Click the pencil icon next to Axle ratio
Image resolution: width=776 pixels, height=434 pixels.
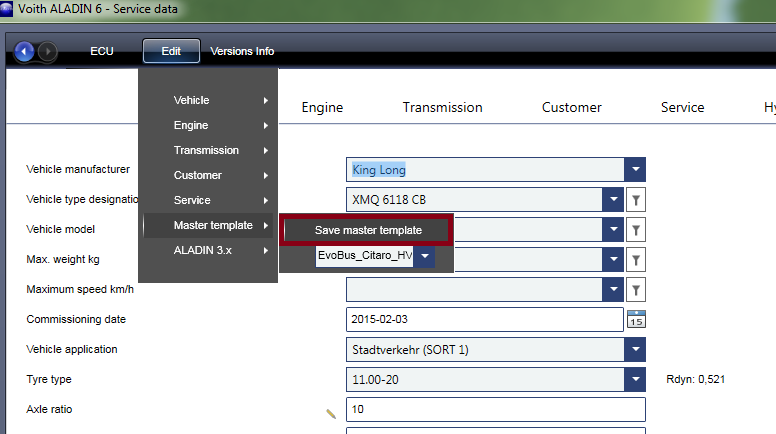tap(331, 414)
